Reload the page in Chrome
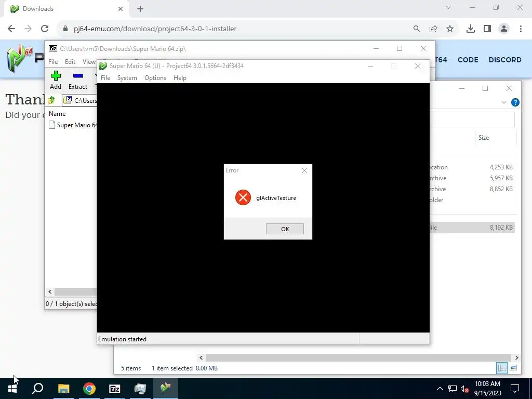This screenshot has height=399, width=532. click(45, 29)
